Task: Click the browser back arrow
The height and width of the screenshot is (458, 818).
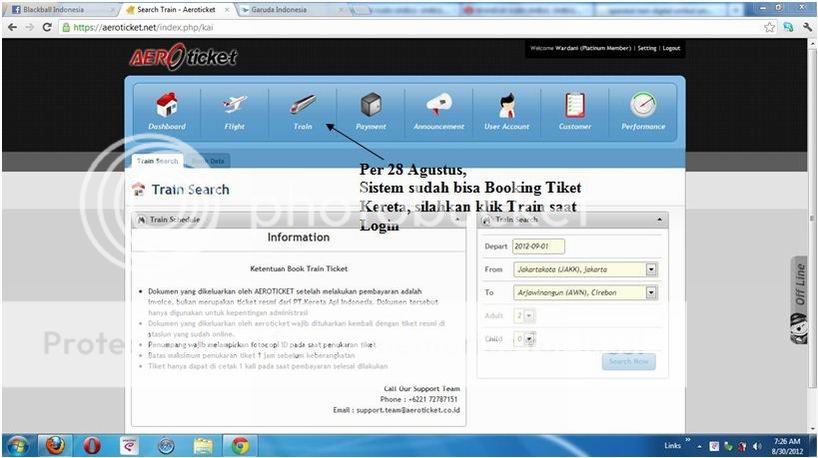Action: [x=13, y=27]
